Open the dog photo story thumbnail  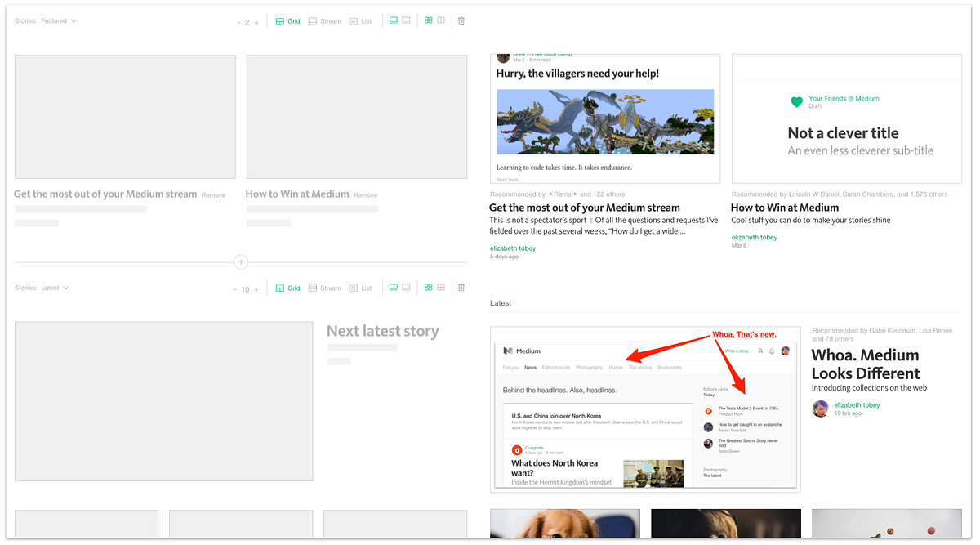pos(563,524)
